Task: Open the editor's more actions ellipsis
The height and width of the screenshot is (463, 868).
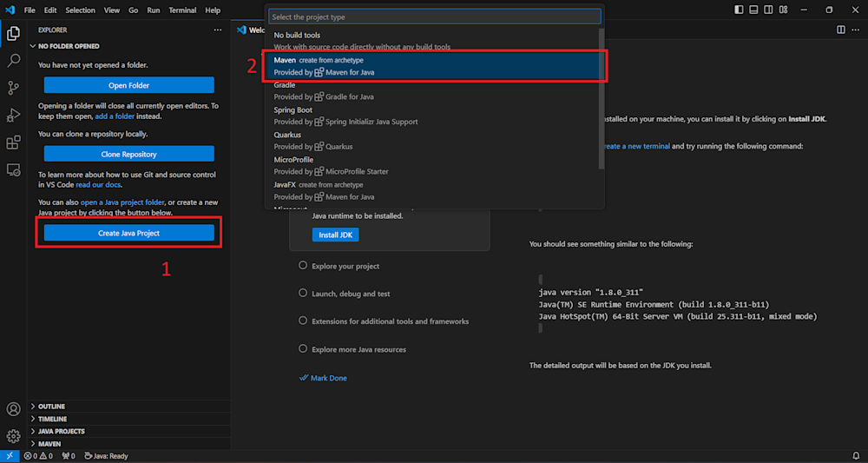Action: coord(856,30)
